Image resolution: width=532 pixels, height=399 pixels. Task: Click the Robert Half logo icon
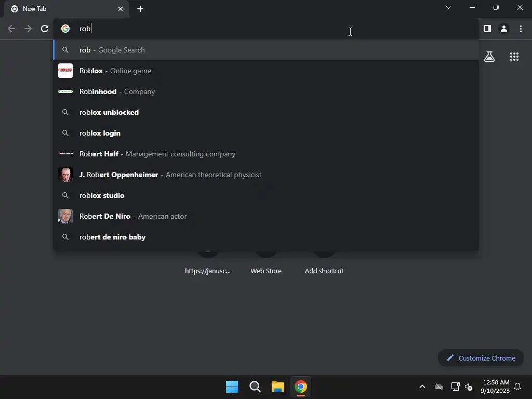65,154
